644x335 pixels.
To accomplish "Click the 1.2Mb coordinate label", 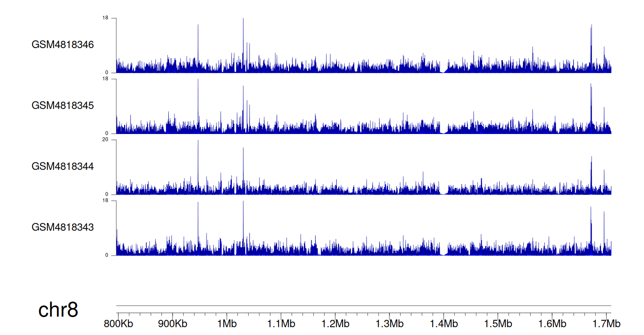I will coord(334,323).
